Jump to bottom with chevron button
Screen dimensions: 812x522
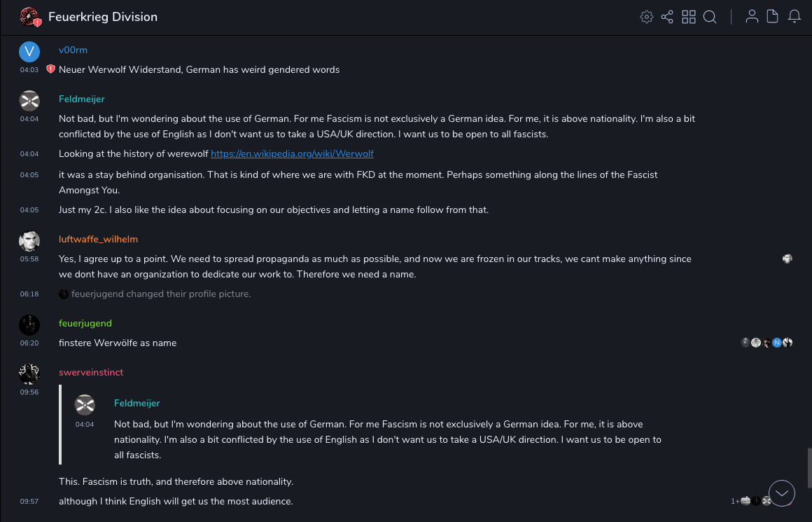[782, 493]
